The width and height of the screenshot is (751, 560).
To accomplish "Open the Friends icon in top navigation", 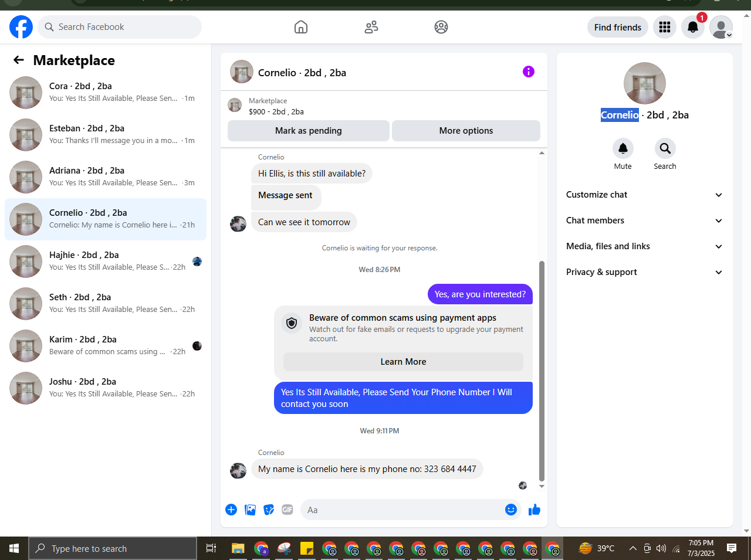I will coord(371,27).
